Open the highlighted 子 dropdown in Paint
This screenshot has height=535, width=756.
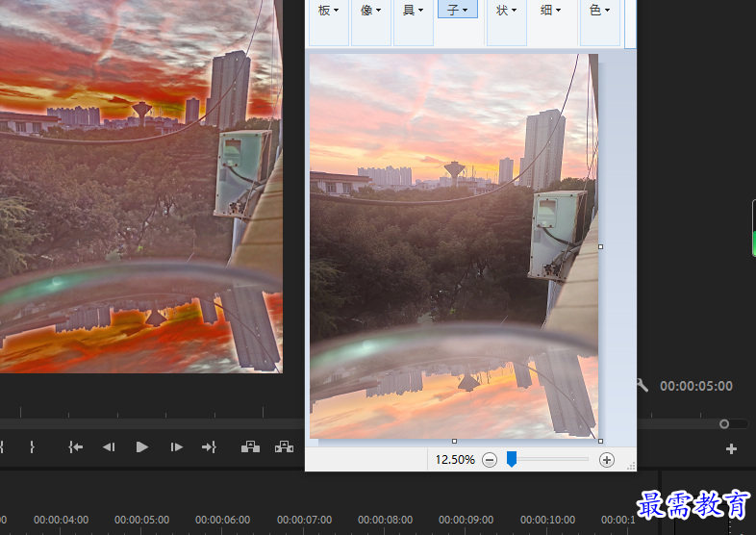pos(458,10)
